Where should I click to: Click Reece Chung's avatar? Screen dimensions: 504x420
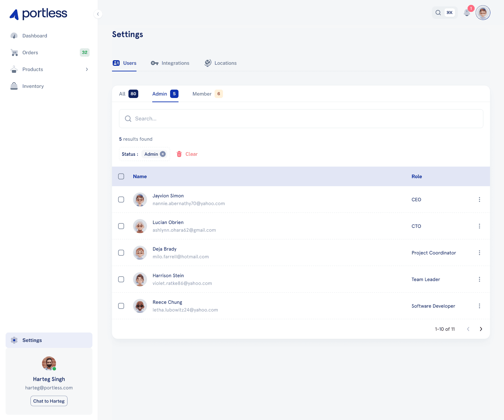(140, 306)
